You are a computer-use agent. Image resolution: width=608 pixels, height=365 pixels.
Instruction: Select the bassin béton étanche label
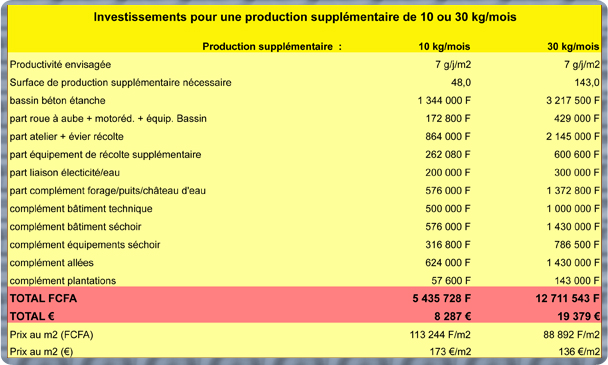click(x=57, y=100)
